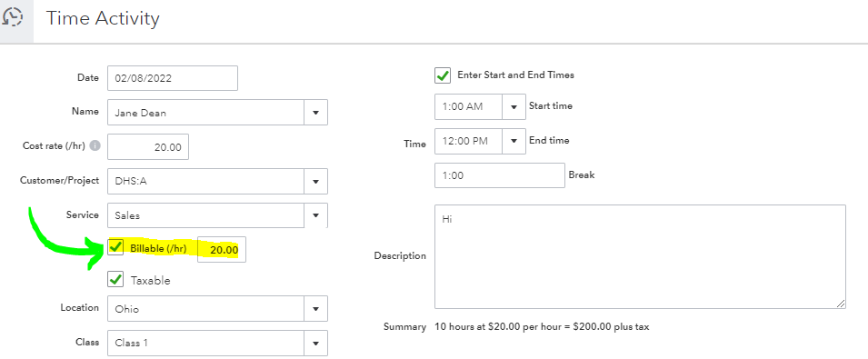The width and height of the screenshot is (868, 359).
Task: Click the Date field showing 02/08/2022
Action: (x=173, y=78)
